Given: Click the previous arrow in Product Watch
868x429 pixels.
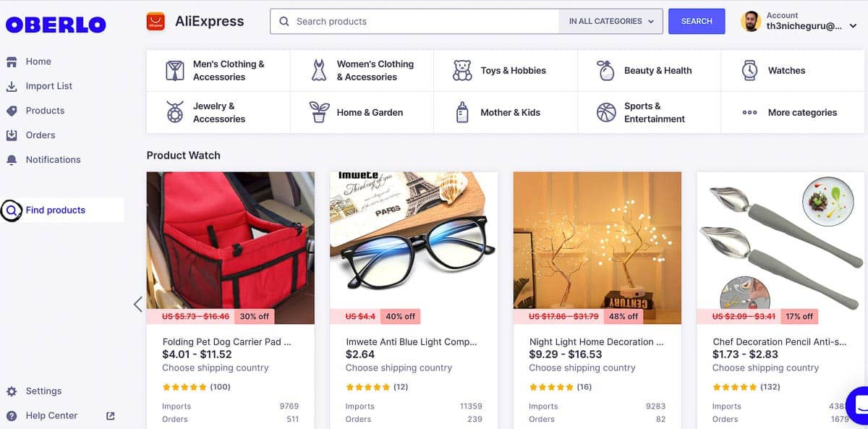Looking at the screenshot, I should click(x=137, y=304).
